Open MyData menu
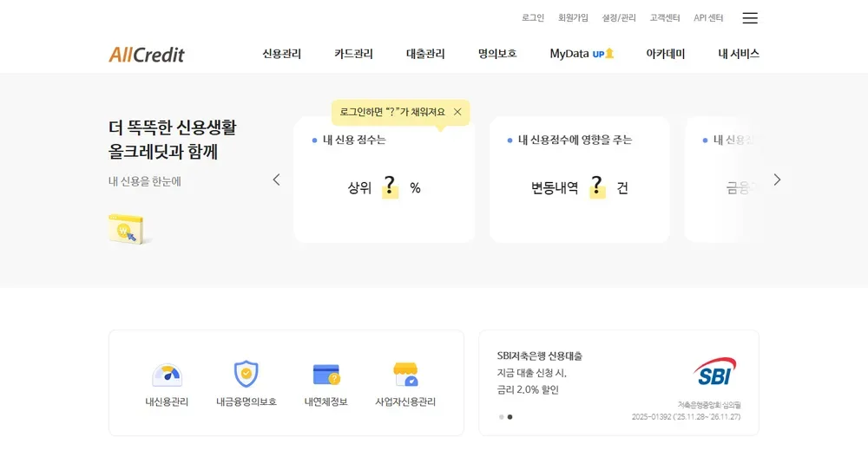Screen dimensions: 868x470 [x=569, y=54]
